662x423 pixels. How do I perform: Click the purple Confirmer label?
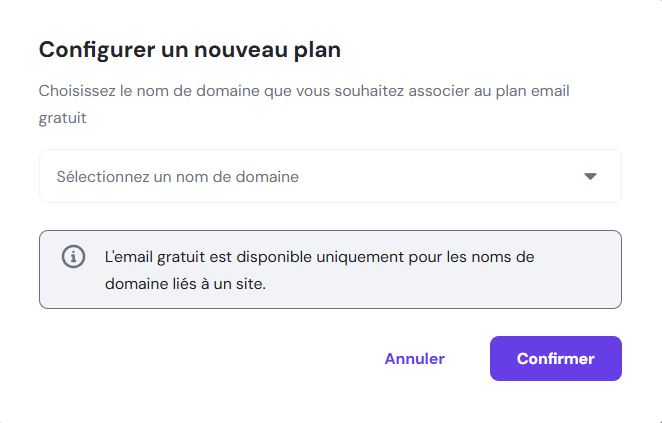pos(556,359)
